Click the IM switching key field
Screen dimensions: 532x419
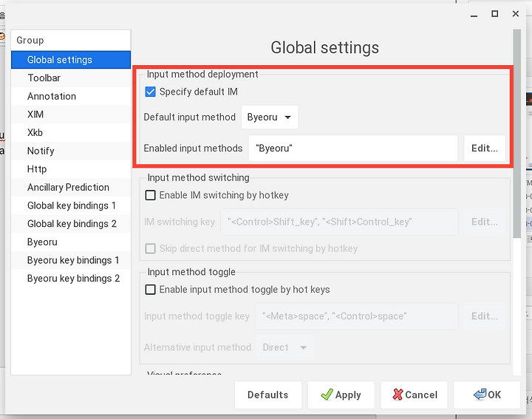[x=339, y=222]
